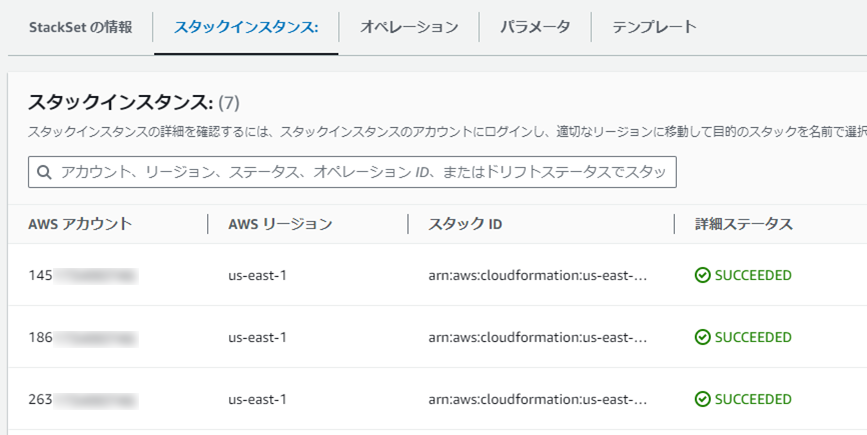867x435 pixels.
Task: Click stack ID ARN in second row
Action: coord(538,337)
